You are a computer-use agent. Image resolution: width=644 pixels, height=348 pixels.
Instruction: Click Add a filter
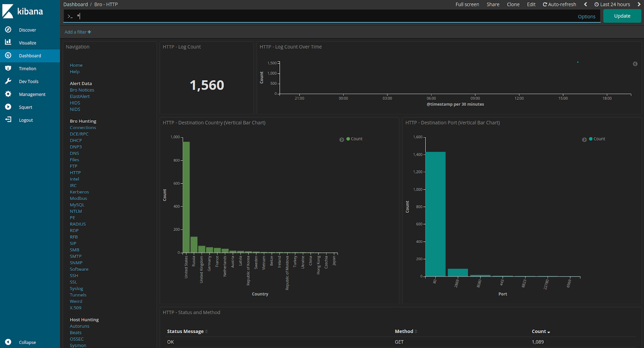78,32
